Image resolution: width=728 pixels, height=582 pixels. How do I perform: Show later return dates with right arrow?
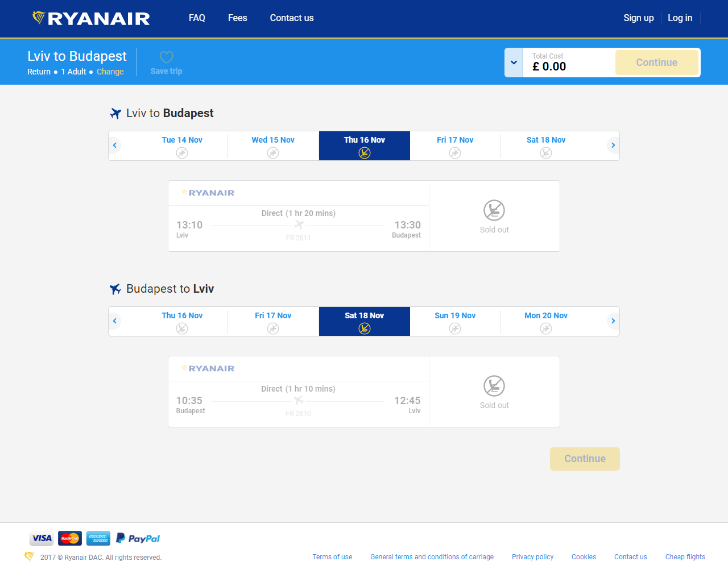pos(613,321)
